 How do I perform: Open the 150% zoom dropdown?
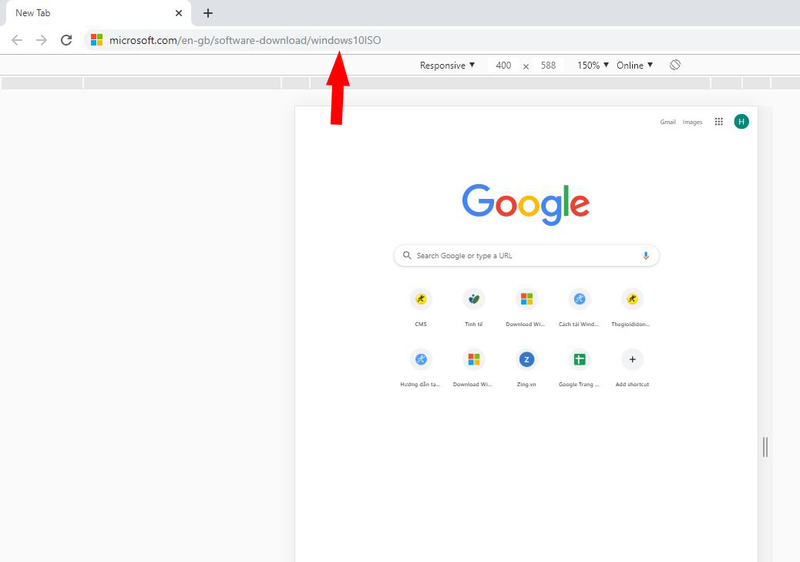point(593,65)
